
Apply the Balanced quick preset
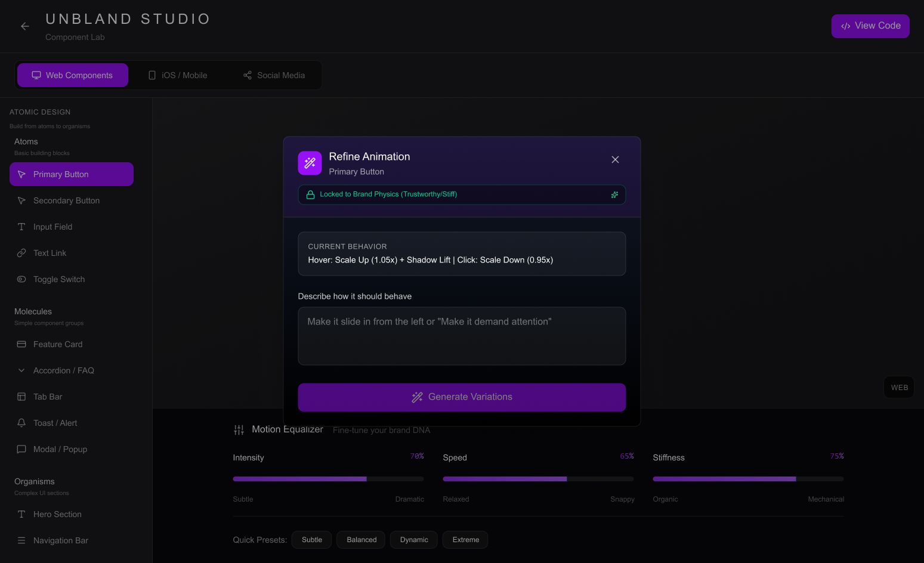(361, 540)
